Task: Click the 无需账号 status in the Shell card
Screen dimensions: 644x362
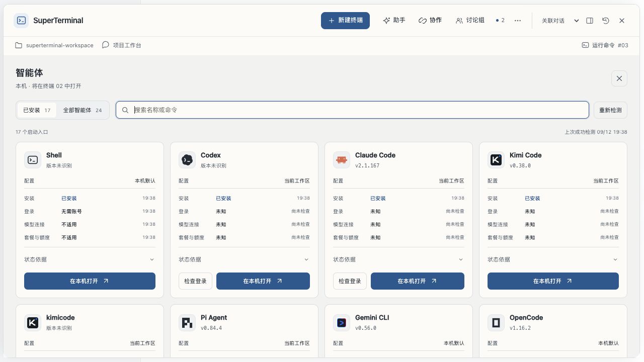Action: pos(71,212)
